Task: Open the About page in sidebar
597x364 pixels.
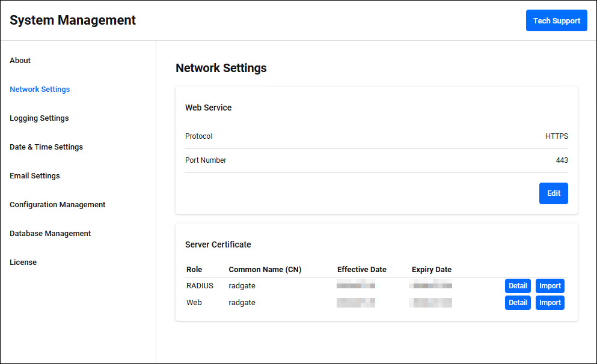Action: 20,61
